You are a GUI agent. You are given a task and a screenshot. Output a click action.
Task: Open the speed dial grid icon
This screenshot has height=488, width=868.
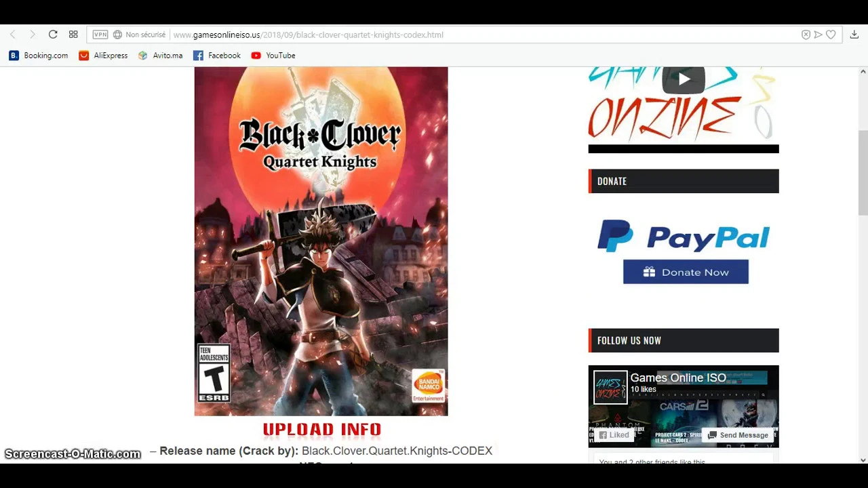[x=73, y=35]
